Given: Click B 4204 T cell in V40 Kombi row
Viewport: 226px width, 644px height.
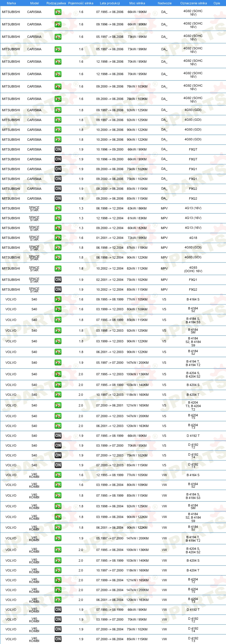Looking at the screenshot, I should point(193,570).
